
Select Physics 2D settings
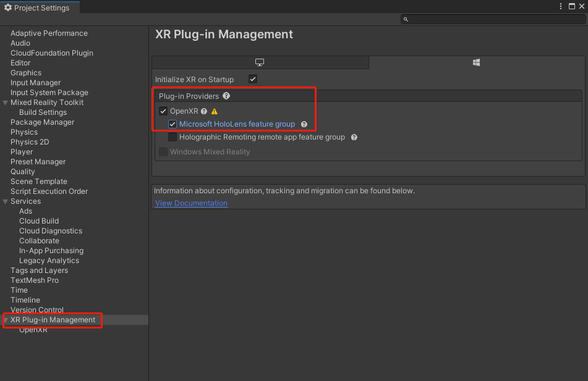tap(30, 142)
